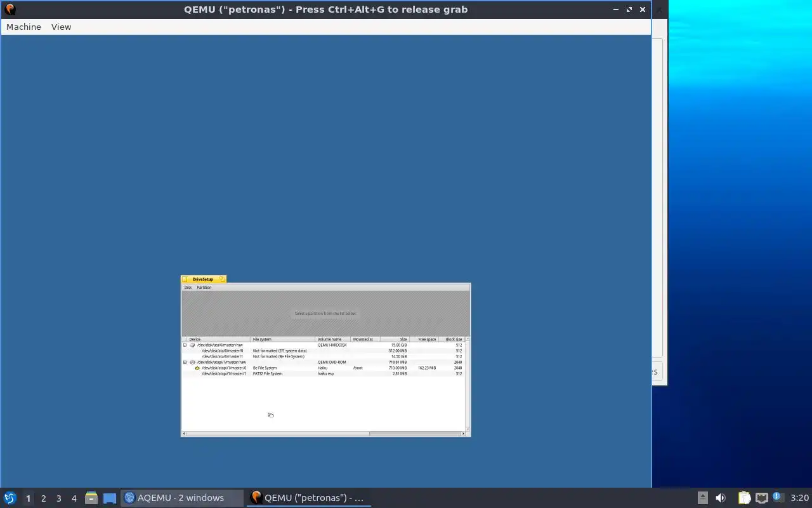This screenshot has width=812, height=508.
Task: Open the View menu in QEMU
Action: 61,27
